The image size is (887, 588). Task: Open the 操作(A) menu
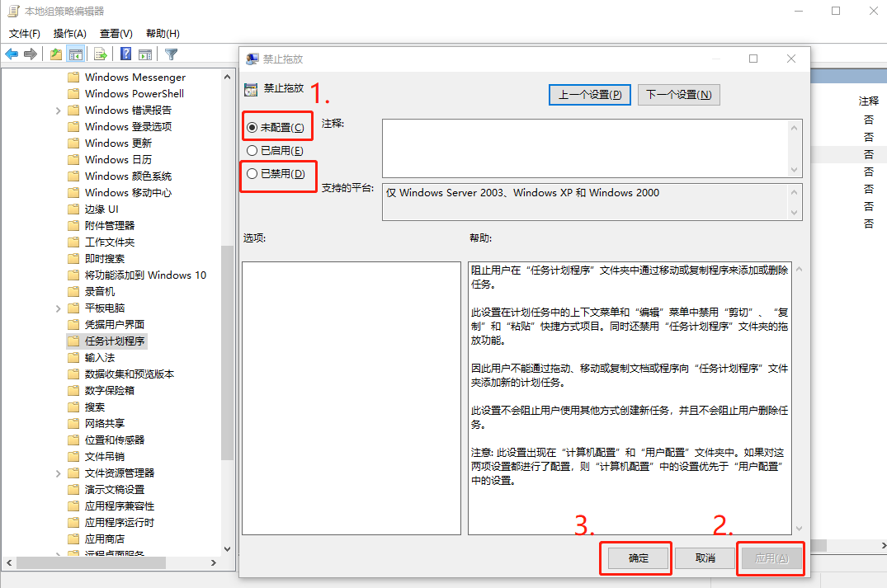pyautogui.click(x=69, y=34)
